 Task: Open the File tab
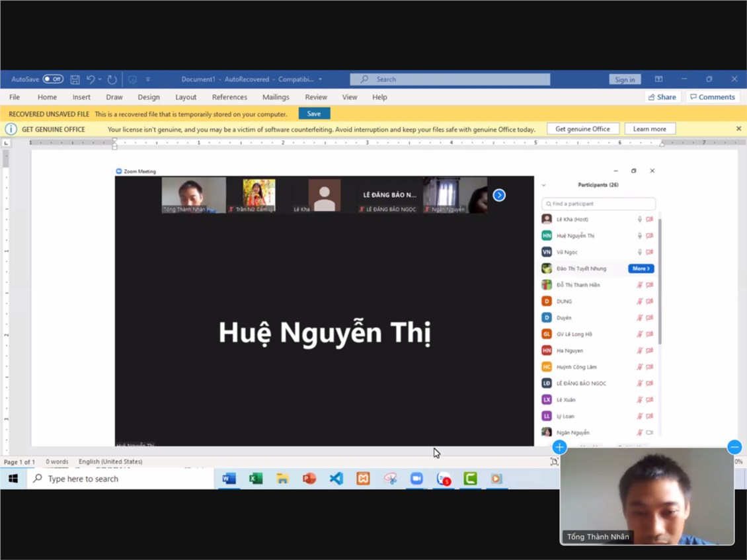click(15, 97)
